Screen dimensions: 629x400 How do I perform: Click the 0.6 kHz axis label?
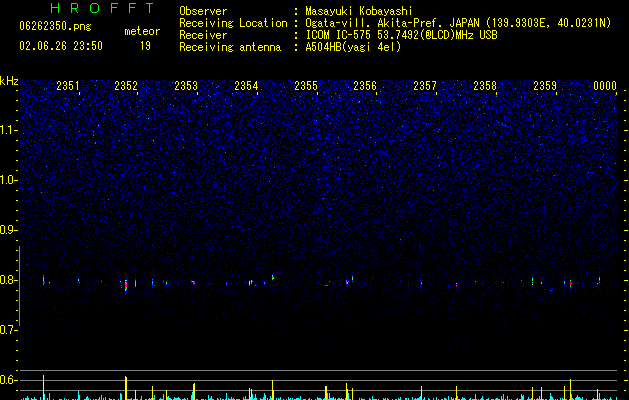click(x=8, y=380)
